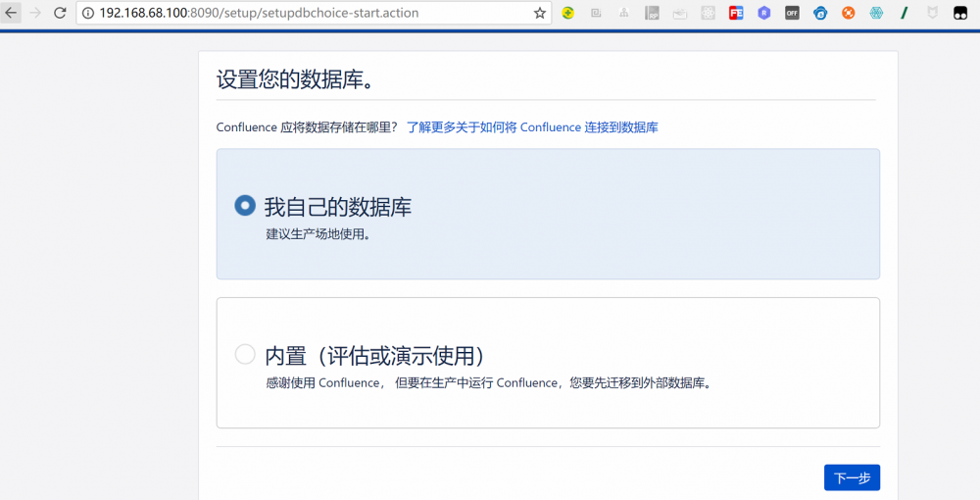Open the gray square-spiral extension icon
Viewport: 980px width, 500px height.
tap(596, 13)
